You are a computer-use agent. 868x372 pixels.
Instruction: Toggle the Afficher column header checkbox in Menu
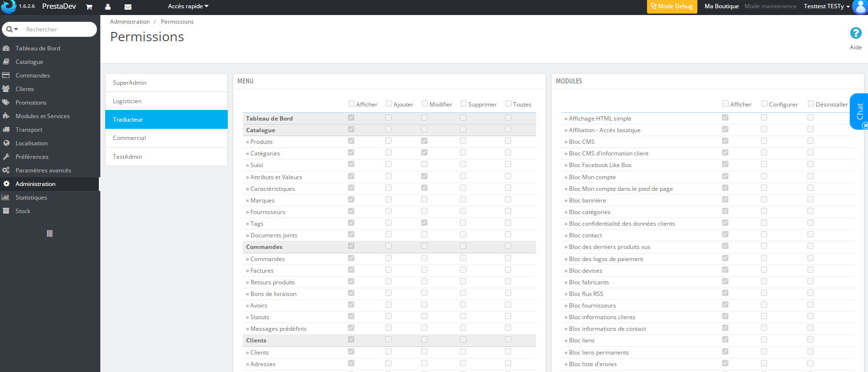351,104
